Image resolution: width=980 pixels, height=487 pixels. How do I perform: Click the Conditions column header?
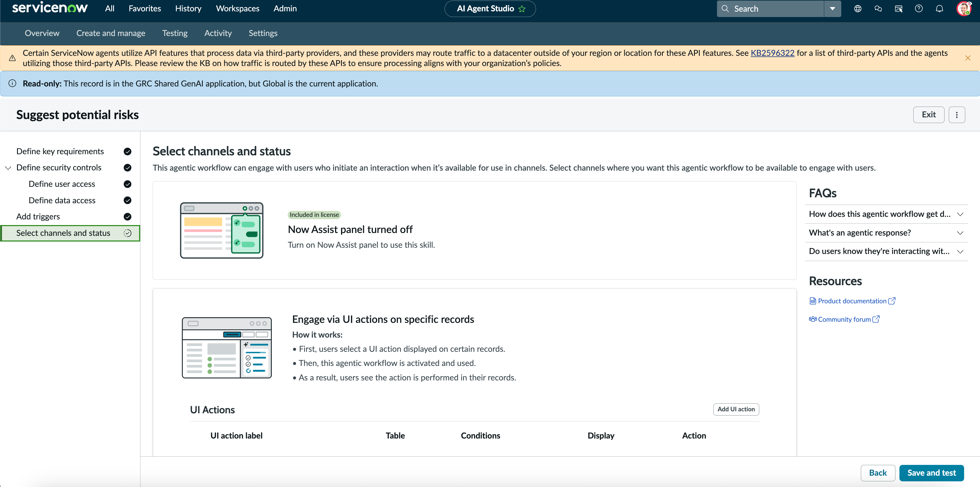tap(480, 436)
